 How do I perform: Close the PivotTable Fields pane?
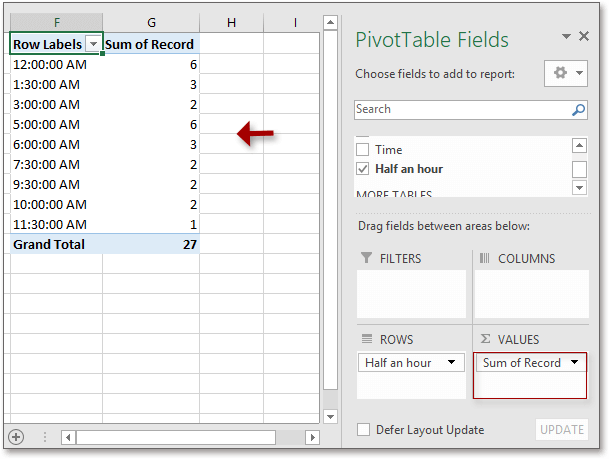tap(583, 36)
